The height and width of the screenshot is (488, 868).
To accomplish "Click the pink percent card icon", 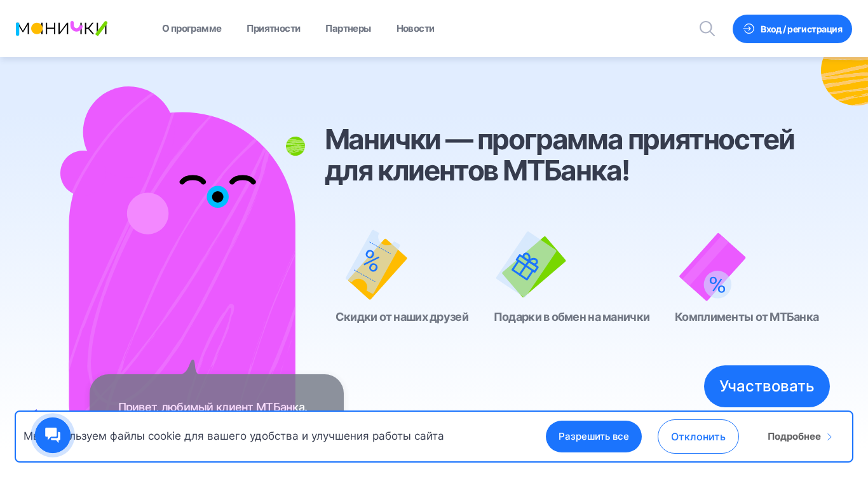I will tap(712, 267).
